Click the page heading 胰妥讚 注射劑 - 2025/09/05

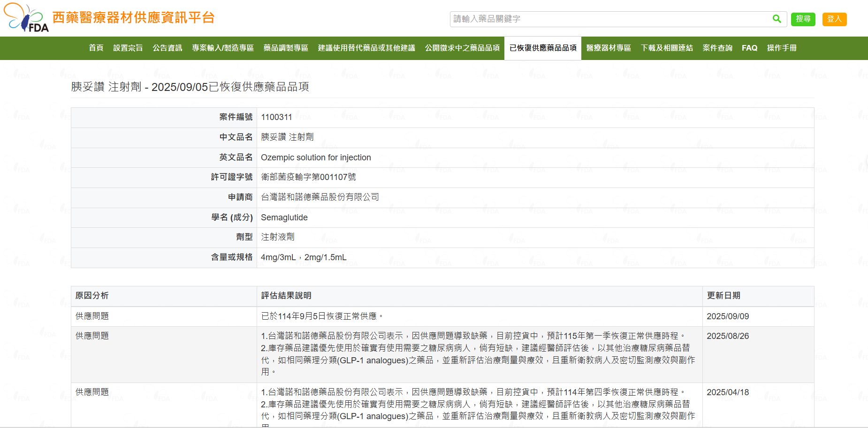coord(190,87)
